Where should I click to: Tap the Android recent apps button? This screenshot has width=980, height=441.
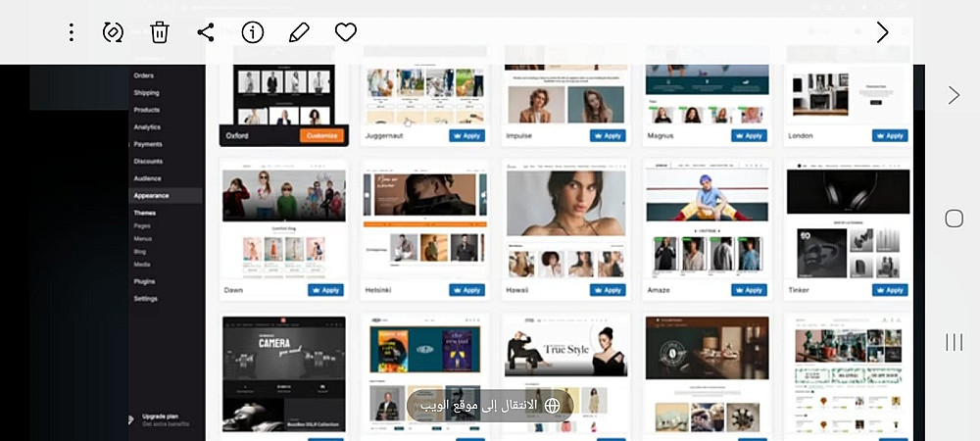[x=954, y=342]
